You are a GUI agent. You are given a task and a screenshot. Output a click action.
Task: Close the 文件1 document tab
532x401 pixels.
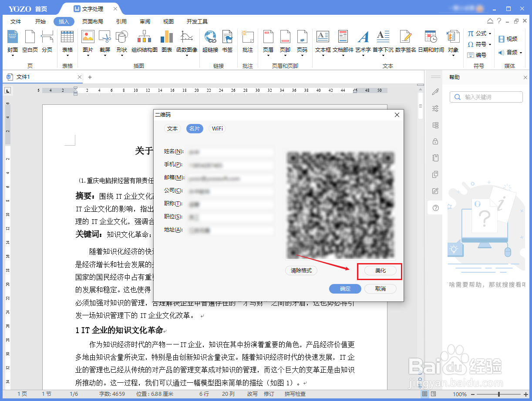click(80, 77)
